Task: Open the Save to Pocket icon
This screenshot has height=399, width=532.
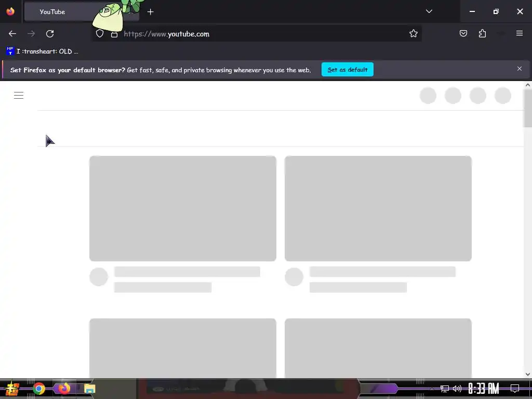Action: (463, 34)
